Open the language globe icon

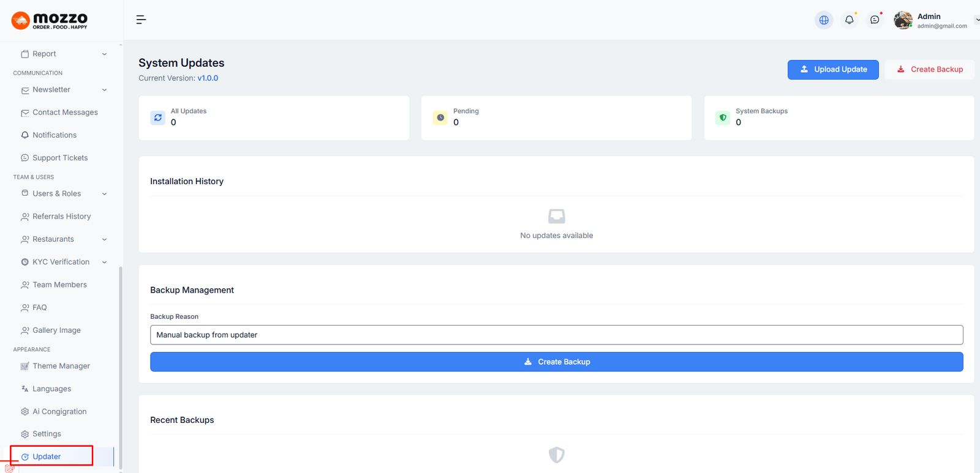click(x=824, y=20)
